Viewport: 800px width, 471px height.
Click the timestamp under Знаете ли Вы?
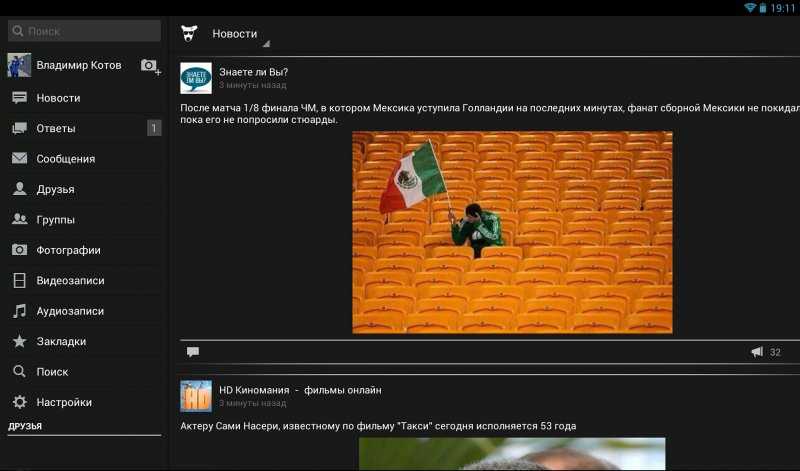click(253, 85)
